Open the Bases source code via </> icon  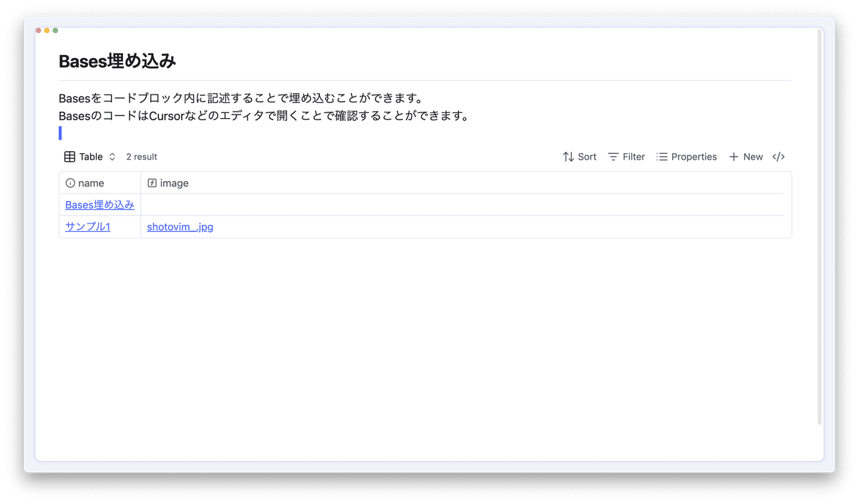[778, 156]
